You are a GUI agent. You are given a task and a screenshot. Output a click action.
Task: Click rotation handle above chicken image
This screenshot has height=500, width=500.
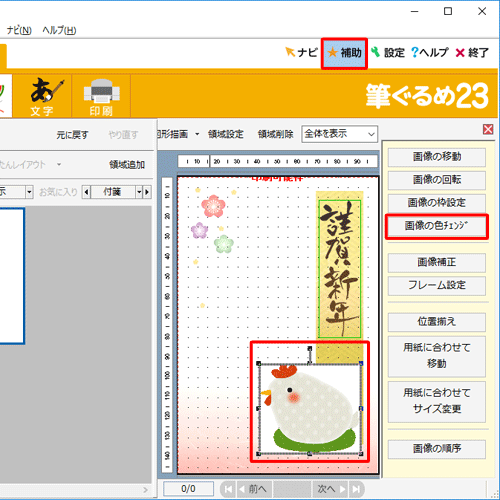pos(310,348)
